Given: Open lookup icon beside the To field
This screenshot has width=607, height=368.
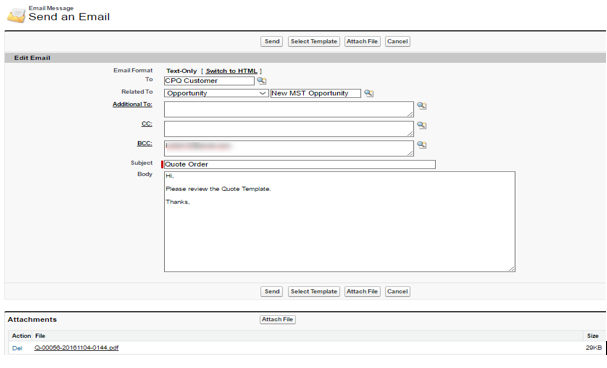Looking at the screenshot, I should coord(262,81).
